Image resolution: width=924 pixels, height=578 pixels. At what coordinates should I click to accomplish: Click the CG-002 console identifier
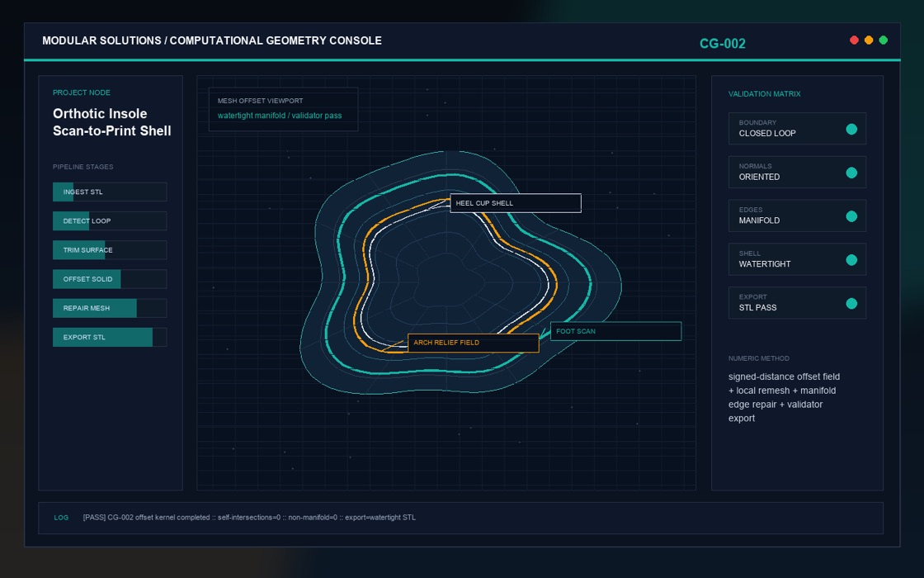point(723,44)
